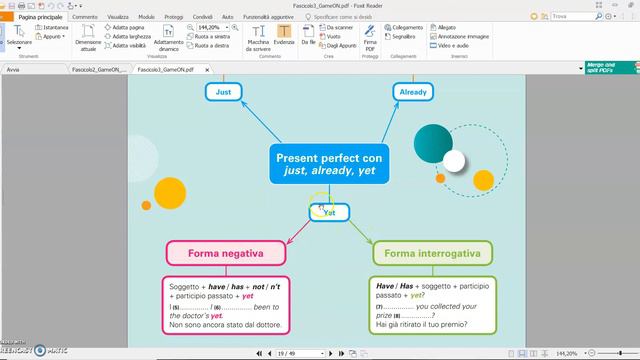Click Adattamento dinamico reflow icon

pos(169,38)
